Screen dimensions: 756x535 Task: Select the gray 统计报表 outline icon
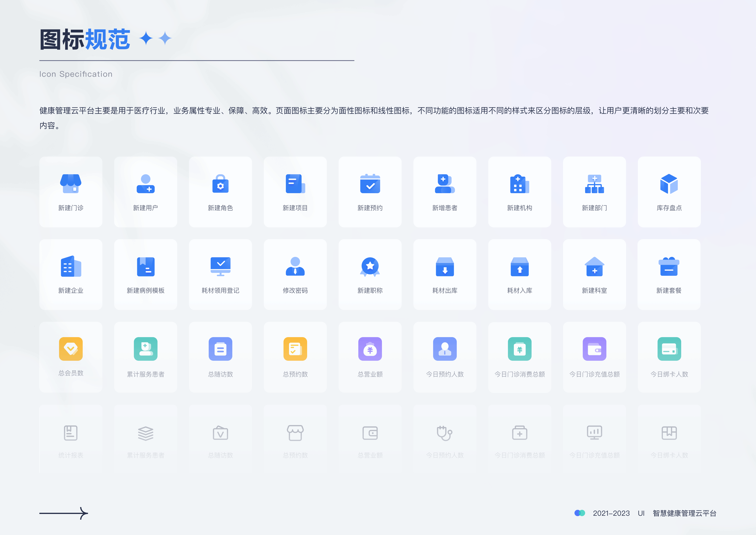click(70, 433)
